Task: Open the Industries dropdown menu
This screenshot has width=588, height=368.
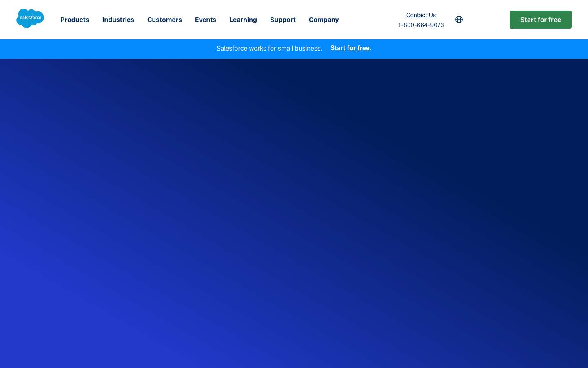Action: coord(118,20)
